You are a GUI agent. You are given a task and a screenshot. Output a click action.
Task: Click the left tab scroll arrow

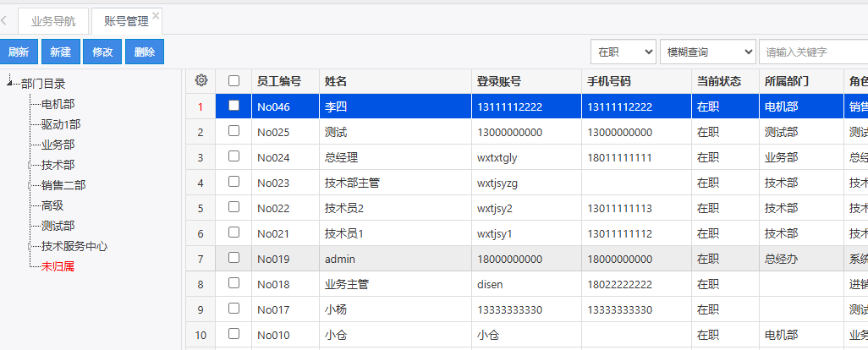[5, 20]
